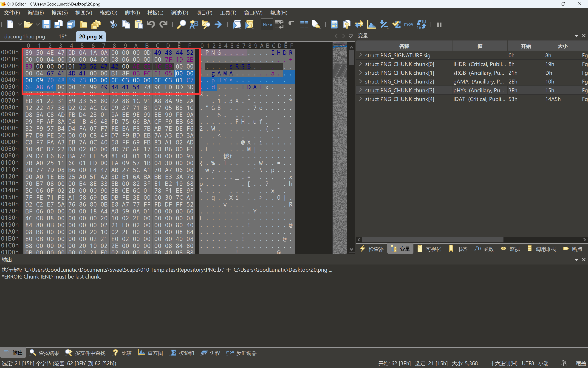Expand struct PNG_CHUNK chunk[0] row
The height and width of the screenshot is (368, 588).
[360, 64]
